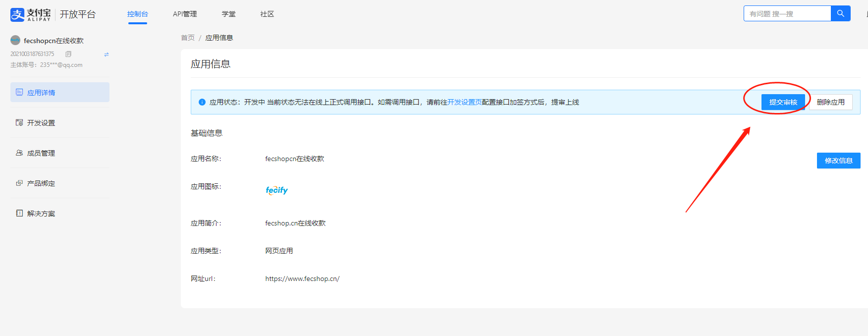Click the app ID 2021003187631375

(x=32, y=54)
